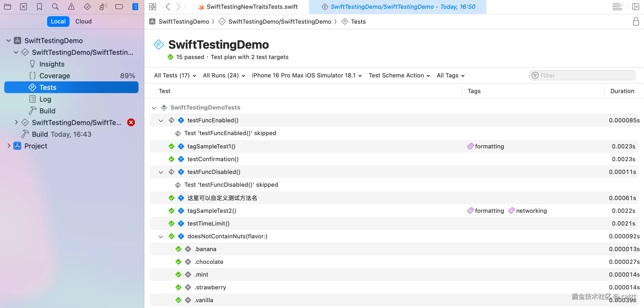The width and height of the screenshot is (644, 308).
Task: Open the Debug navigator spray icon
Action: (103, 7)
